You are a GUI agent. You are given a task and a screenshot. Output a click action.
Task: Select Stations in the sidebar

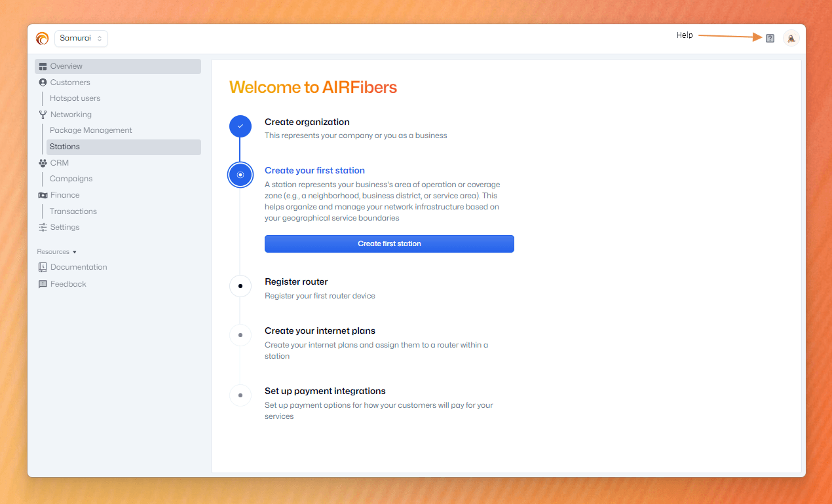point(65,147)
